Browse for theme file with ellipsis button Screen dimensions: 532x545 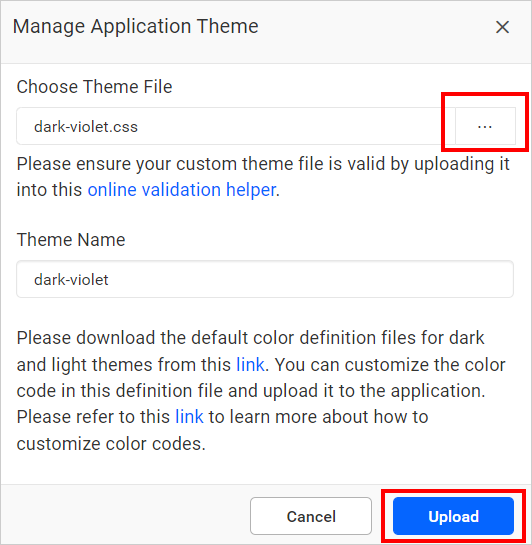click(485, 127)
